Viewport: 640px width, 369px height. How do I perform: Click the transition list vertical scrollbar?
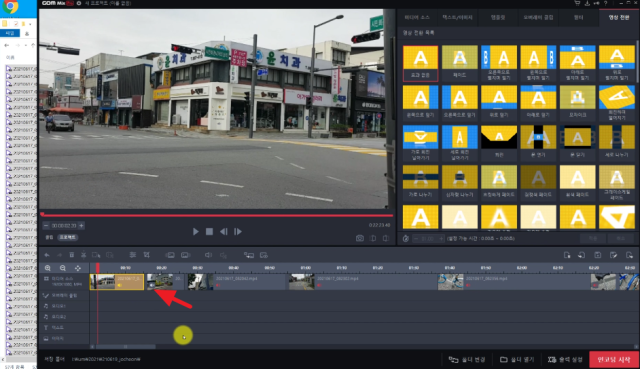click(637, 61)
